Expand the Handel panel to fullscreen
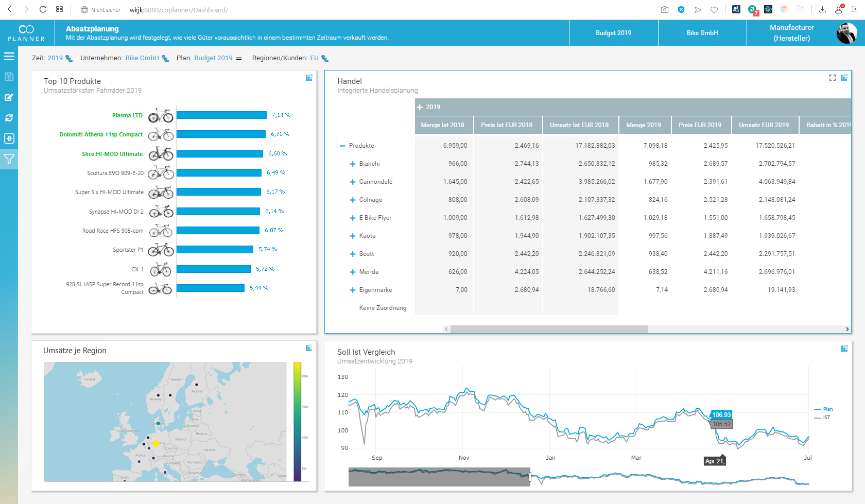 click(x=832, y=78)
